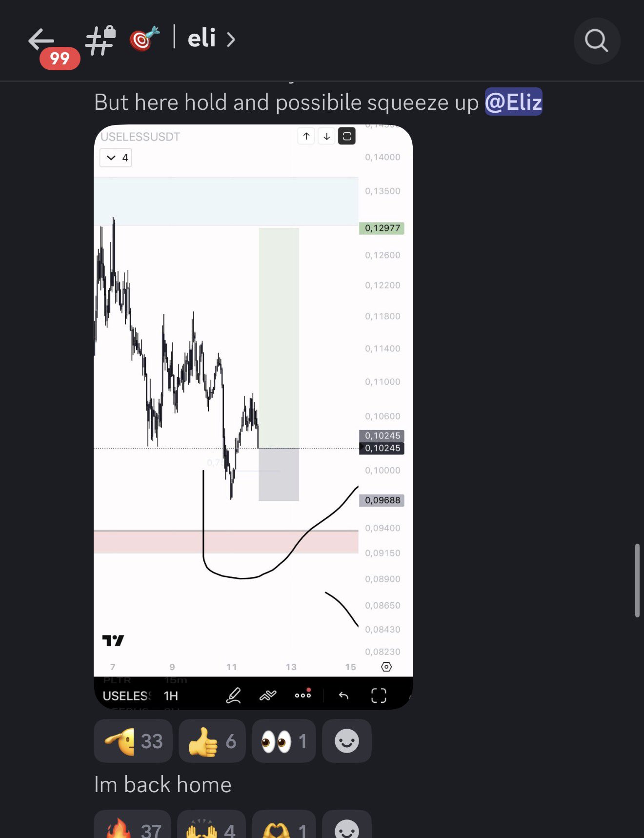Open the 1H timeframe selector
Image resolution: width=644 pixels, height=838 pixels.
point(171,695)
